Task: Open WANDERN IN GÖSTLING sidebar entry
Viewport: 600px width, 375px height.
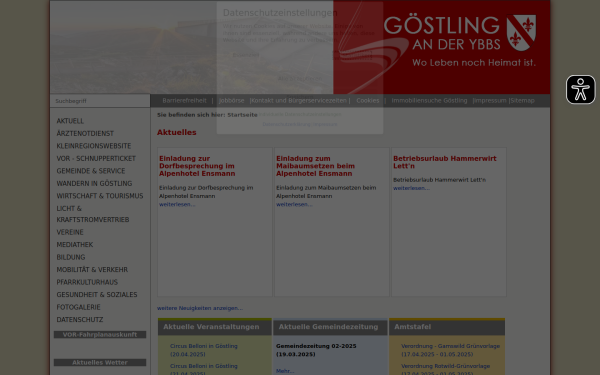Action: [94, 184]
